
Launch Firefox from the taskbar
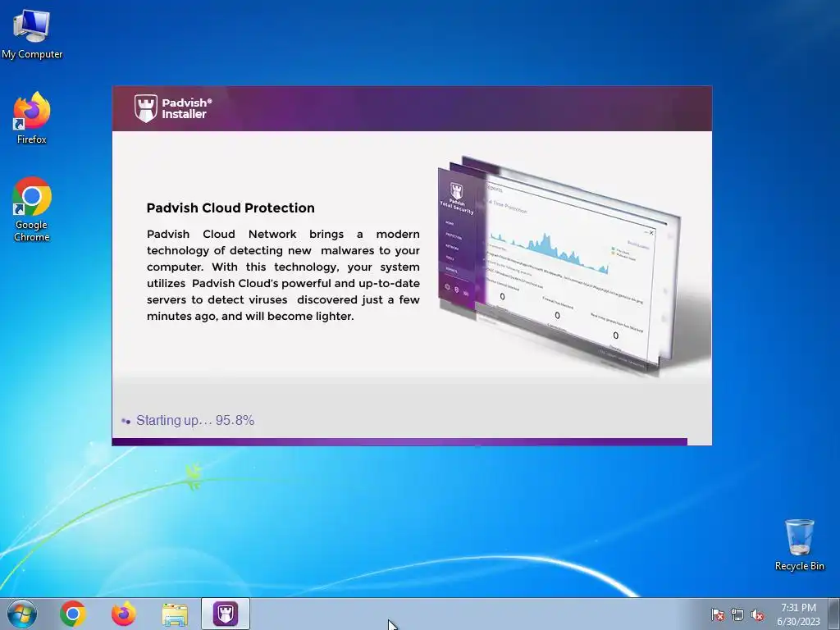124,614
